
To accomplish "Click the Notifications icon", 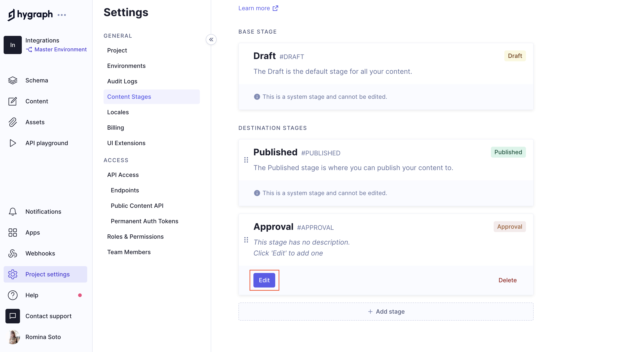I will pos(12,211).
